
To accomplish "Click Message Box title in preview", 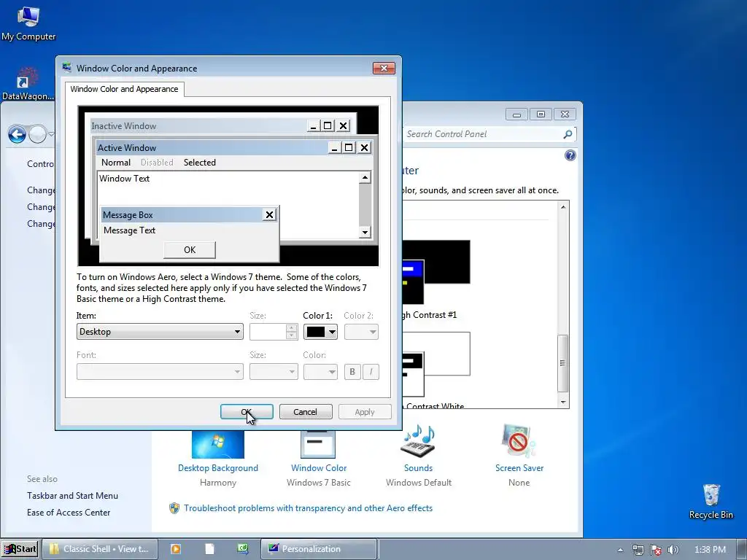I will (181, 215).
